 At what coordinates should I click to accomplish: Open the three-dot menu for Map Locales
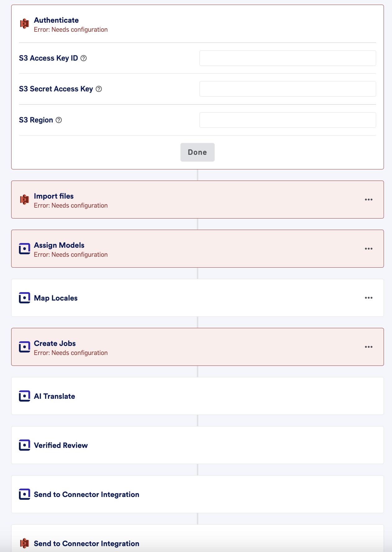[369, 298]
